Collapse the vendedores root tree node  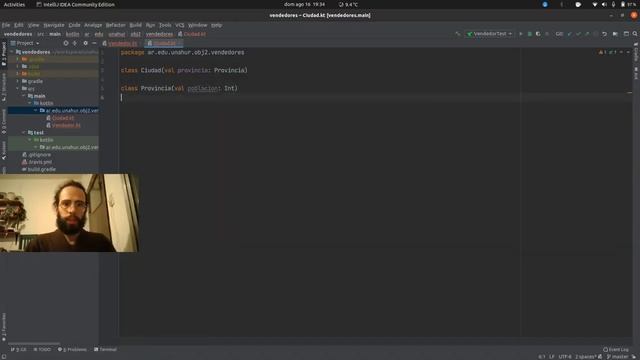pos(12,52)
